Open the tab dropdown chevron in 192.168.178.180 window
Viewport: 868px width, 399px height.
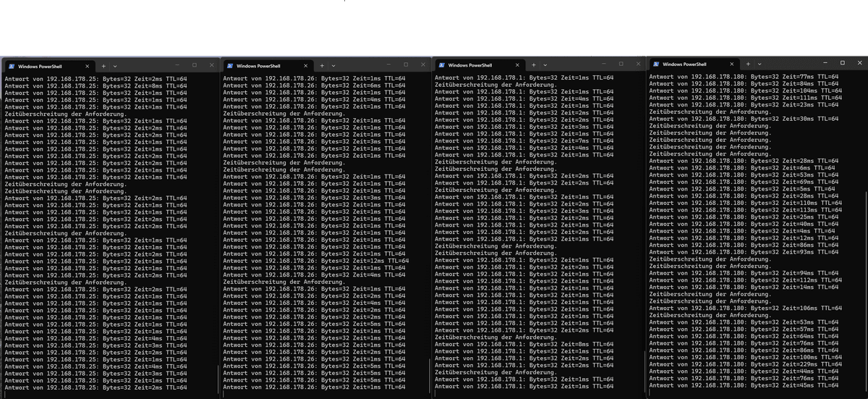pos(759,64)
